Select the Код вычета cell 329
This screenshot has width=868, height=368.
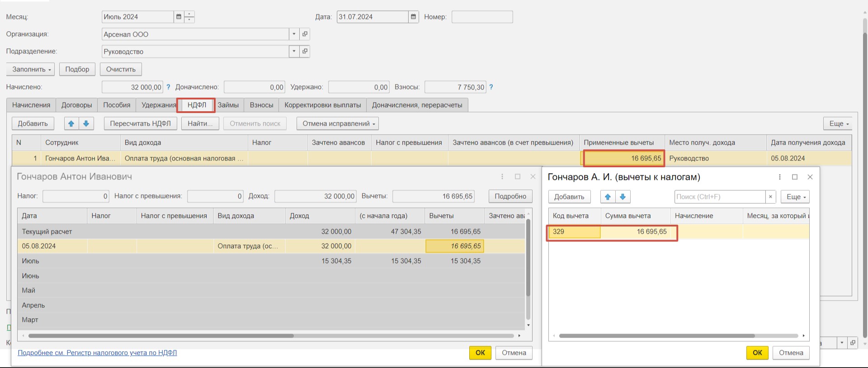[x=575, y=231]
